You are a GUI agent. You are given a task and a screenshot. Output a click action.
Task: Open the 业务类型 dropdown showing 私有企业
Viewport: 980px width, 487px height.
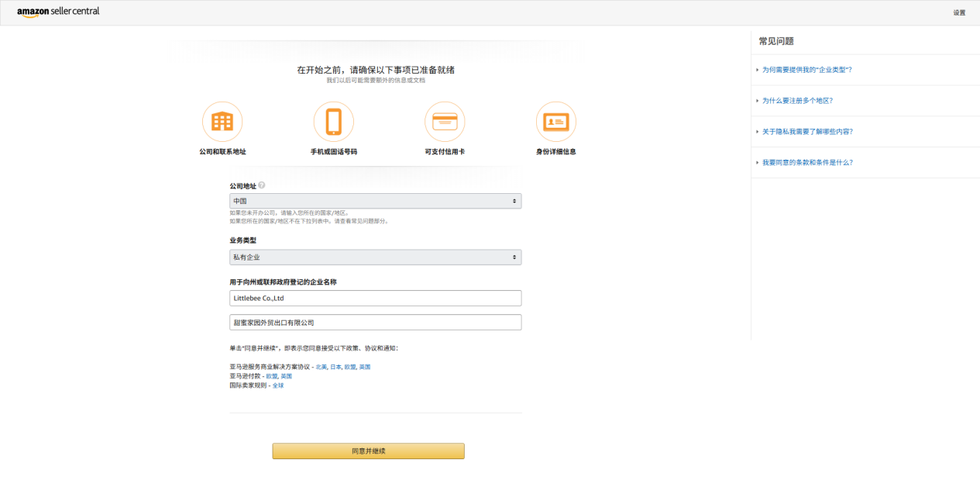[375, 257]
